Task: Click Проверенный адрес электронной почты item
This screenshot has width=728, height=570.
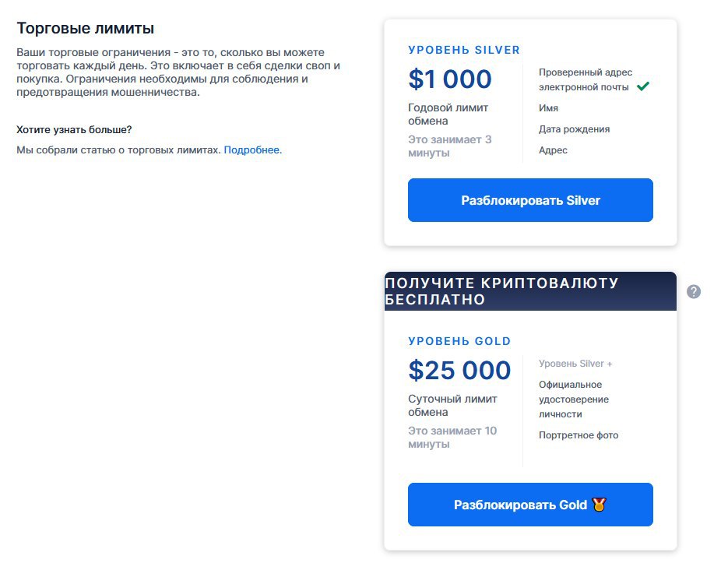Action: click(x=585, y=79)
